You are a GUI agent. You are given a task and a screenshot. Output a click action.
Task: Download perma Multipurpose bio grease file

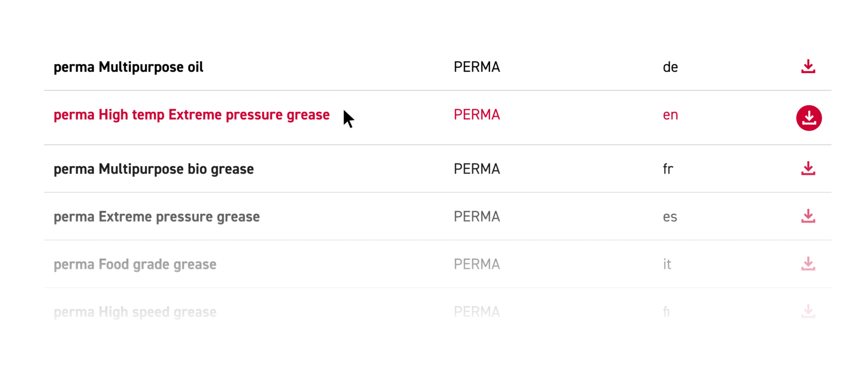[808, 168]
